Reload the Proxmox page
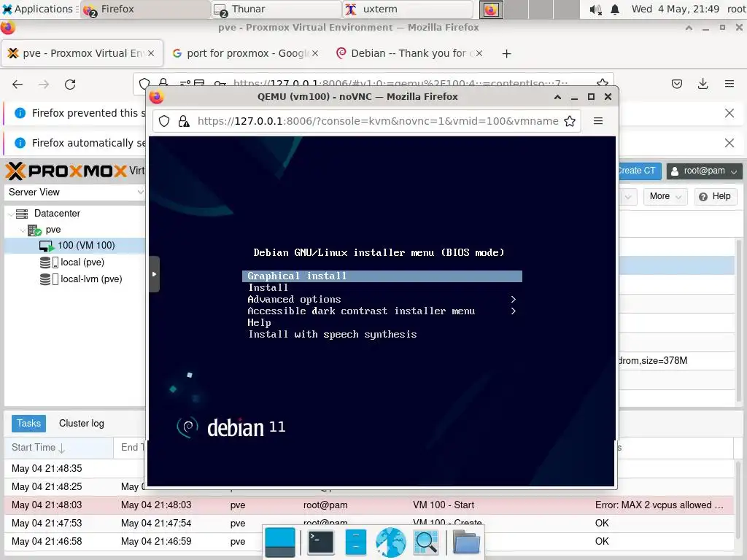The height and width of the screenshot is (560, 747). [x=70, y=85]
